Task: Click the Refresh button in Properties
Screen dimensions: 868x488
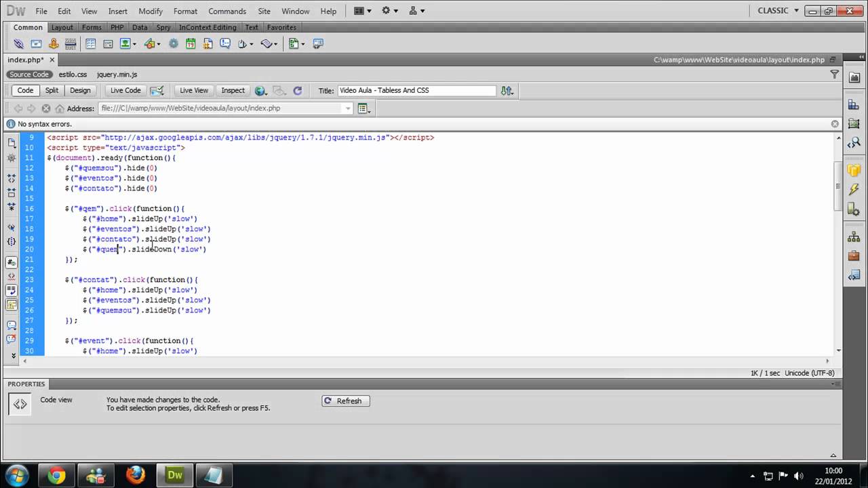Action: tap(346, 401)
